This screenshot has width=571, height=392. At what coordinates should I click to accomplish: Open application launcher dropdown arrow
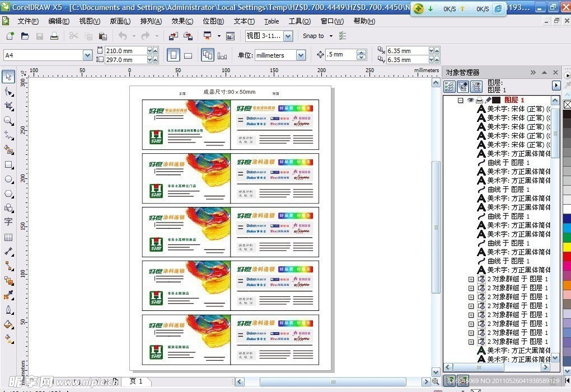[219, 36]
